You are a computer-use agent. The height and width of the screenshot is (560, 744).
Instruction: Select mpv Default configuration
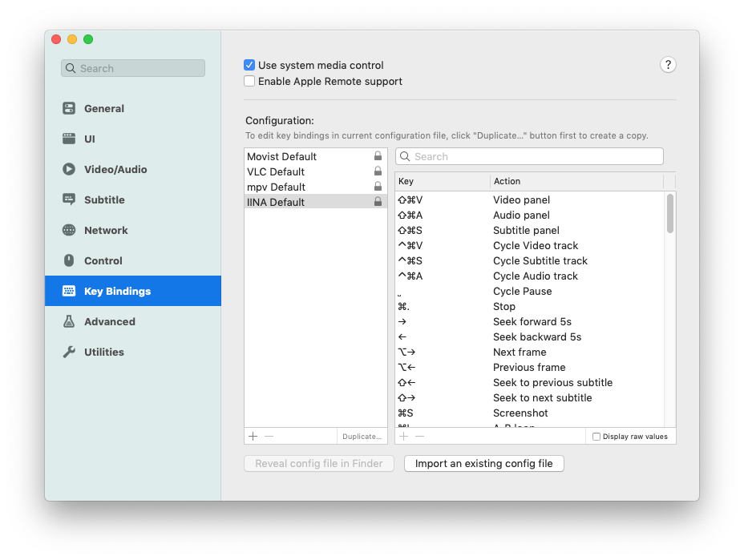(316, 187)
